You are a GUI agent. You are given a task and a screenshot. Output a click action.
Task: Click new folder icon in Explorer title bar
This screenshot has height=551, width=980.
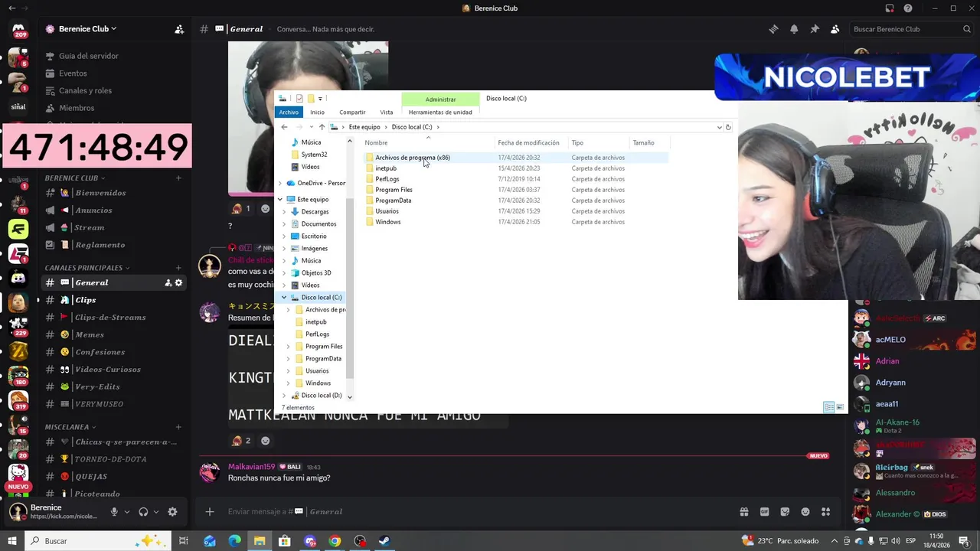tap(311, 99)
